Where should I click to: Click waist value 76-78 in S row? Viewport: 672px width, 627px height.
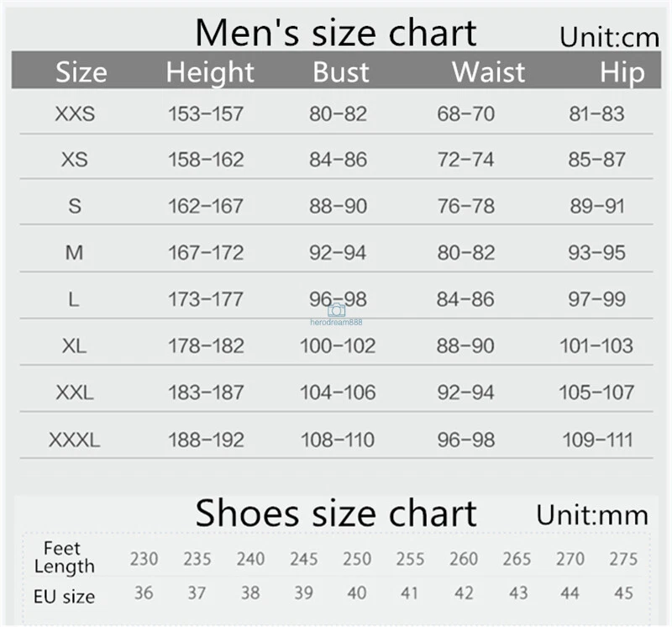point(466,206)
